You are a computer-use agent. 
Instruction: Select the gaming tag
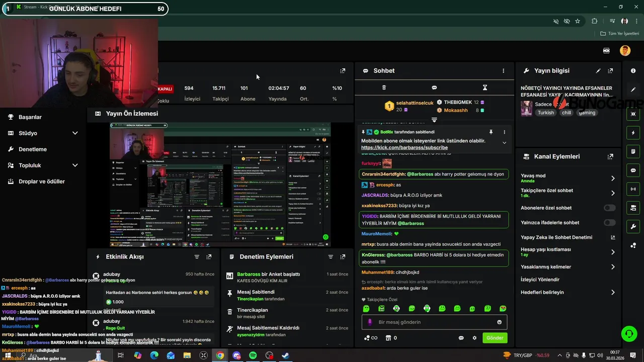click(x=587, y=113)
